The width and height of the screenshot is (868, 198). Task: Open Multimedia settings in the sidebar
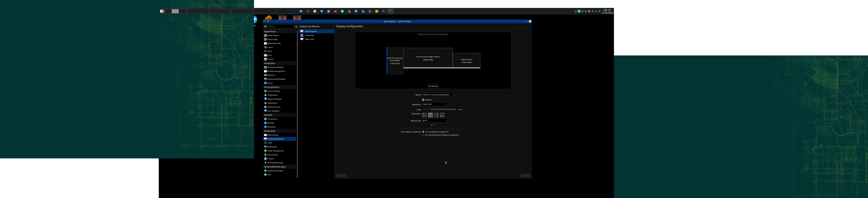click(x=279, y=147)
